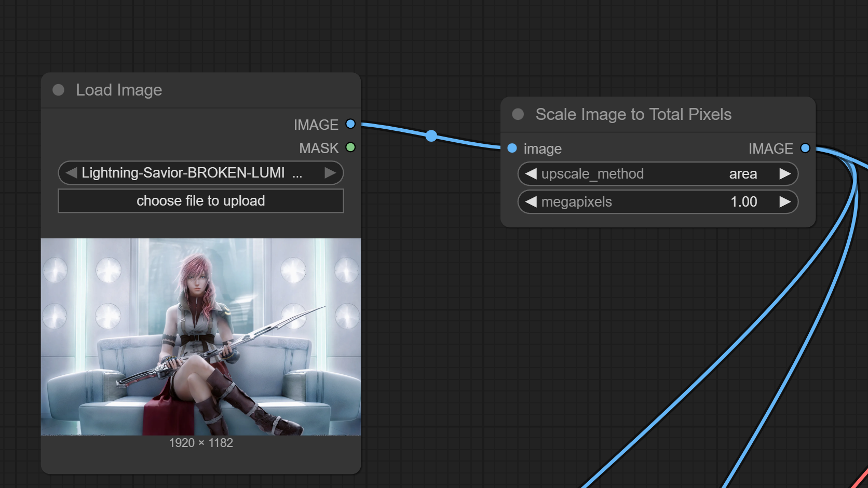The width and height of the screenshot is (868, 488).
Task: Select next image file with right arrow
Action: tap(330, 172)
